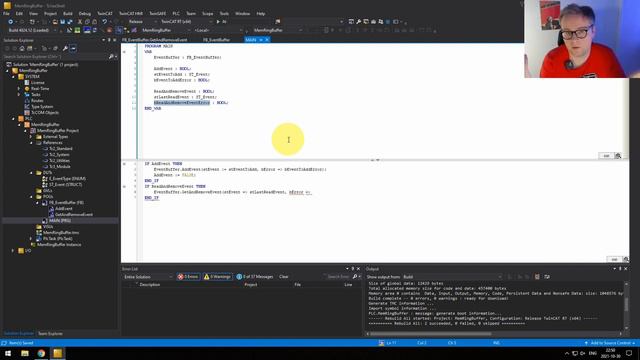
Task: Click the Save icon in toolbar
Action: 62,22
